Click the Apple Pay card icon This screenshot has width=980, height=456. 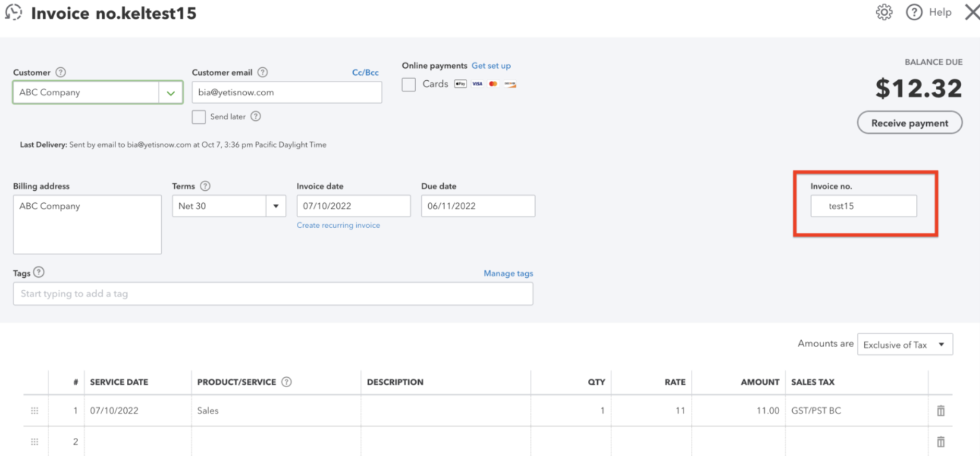[460, 84]
